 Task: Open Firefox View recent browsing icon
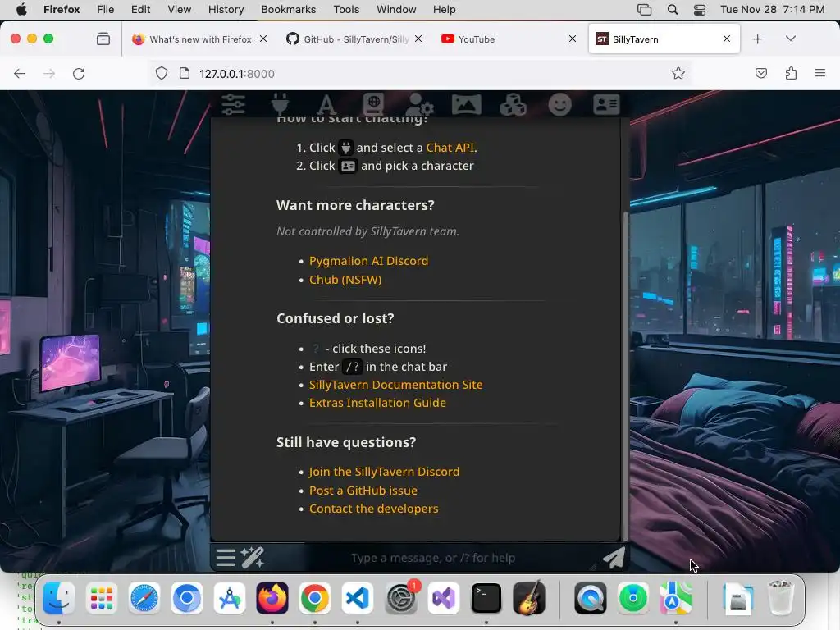point(103,39)
